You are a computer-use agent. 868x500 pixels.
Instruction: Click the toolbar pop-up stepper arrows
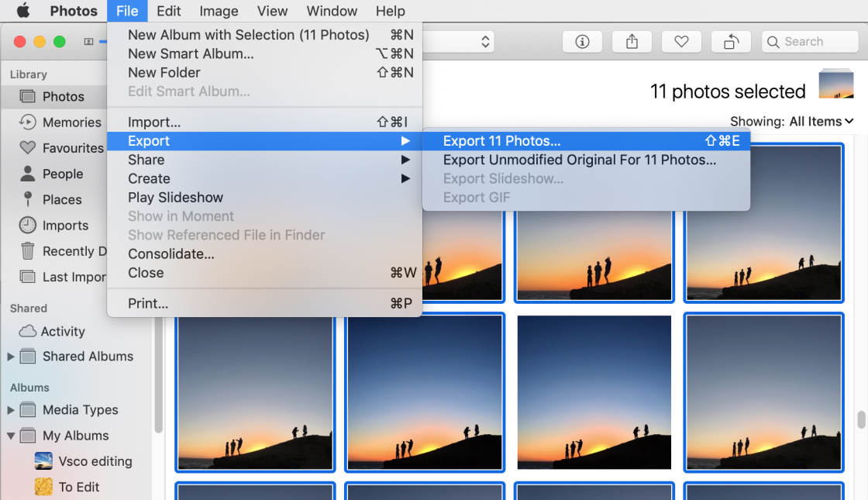485,42
